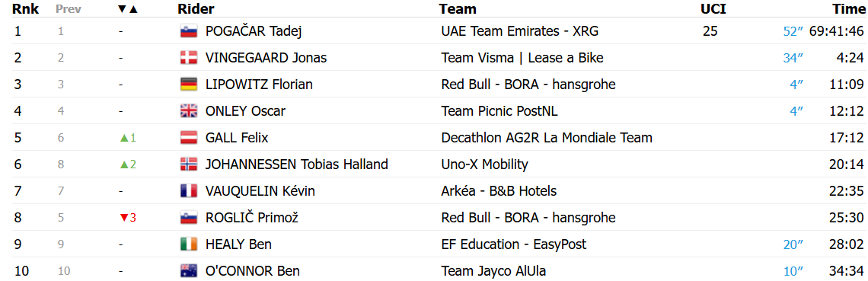Open Team Visma | Lease a Bike link
The image size is (868, 281).
point(522,58)
